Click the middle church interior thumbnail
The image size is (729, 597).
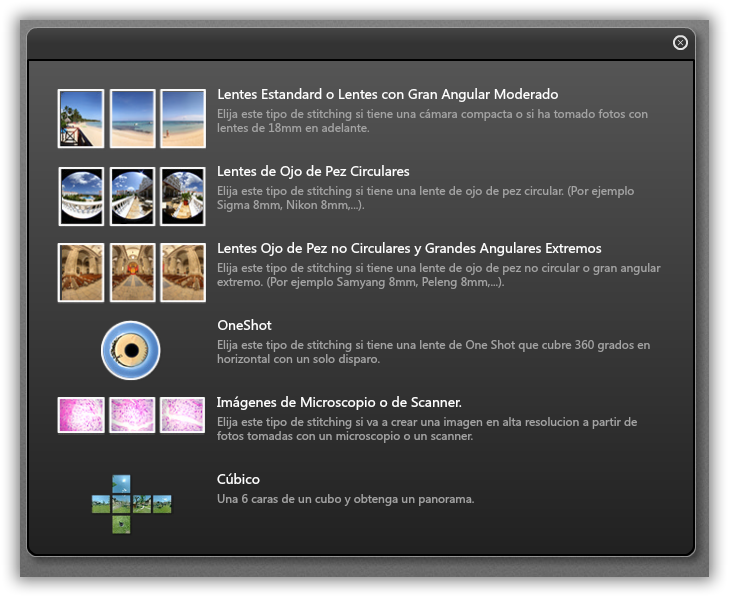coord(133,272)
